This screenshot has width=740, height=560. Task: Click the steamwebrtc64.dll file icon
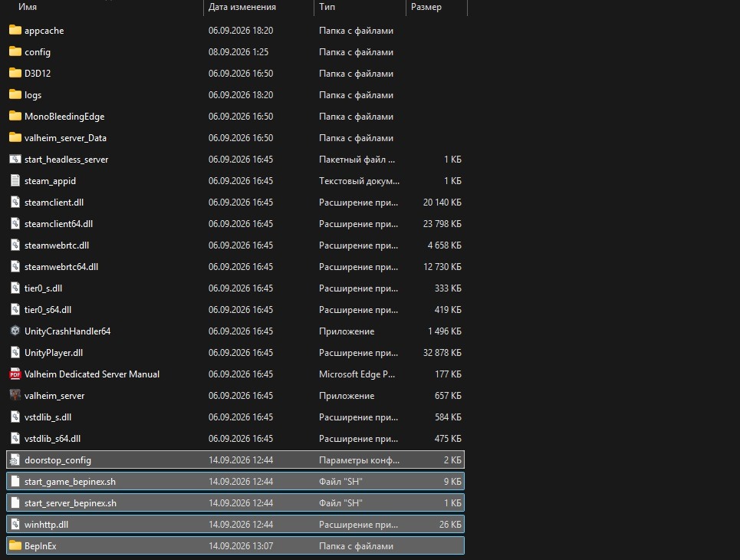coord(15,266)
